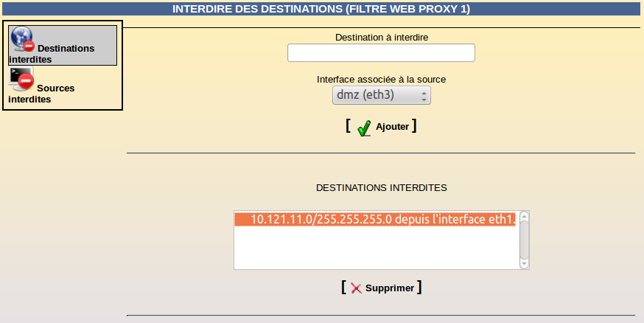Click the blocked computer Sources interdites icon
Viewport: 644px width, 323px height.
22,79
